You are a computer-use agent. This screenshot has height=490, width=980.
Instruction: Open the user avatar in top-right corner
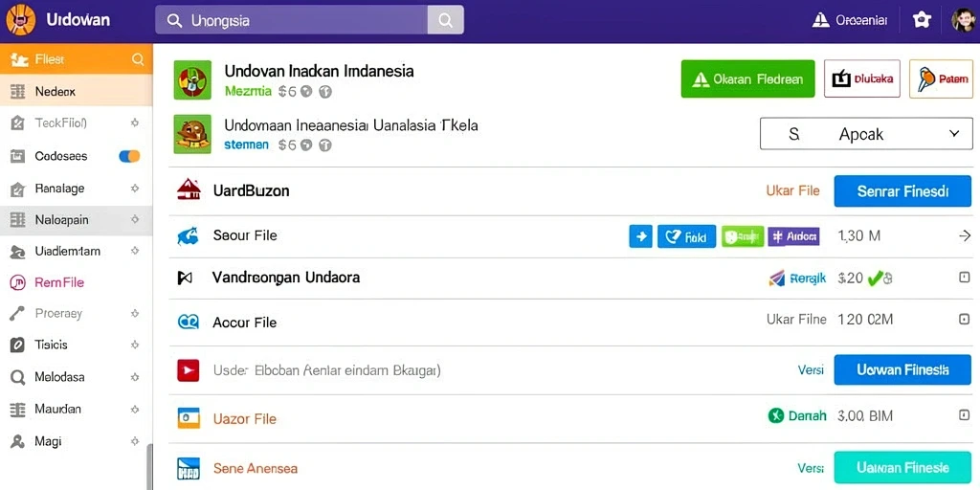point(965,20)
